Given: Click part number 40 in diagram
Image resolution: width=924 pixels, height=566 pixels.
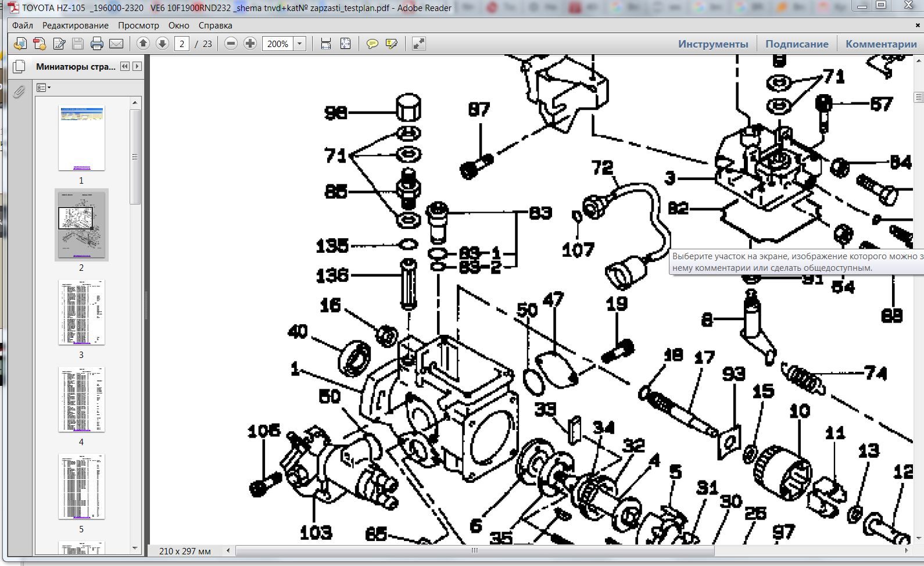Looking at the screenshot, I should click(297, 332).
